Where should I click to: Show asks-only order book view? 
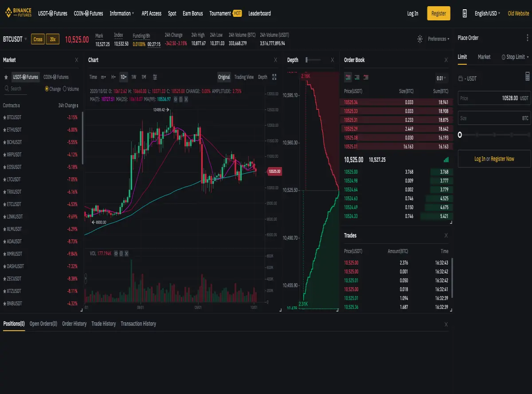coord(366,77)
